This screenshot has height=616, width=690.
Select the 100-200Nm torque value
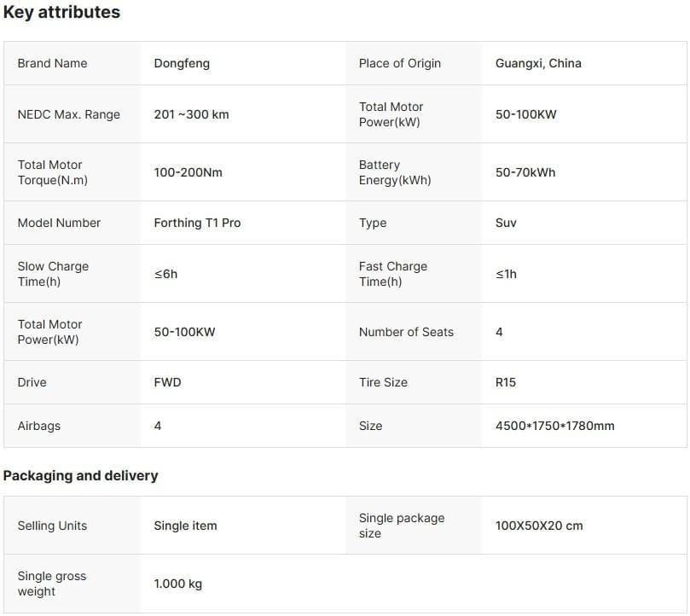coord(188,172)
